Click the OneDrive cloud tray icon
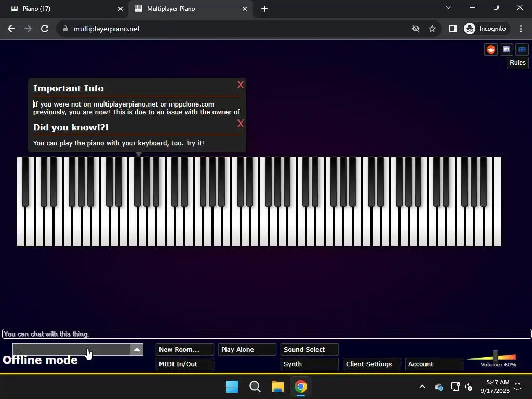The width and height of the screenshot is (532, 399). pos(438,387)
